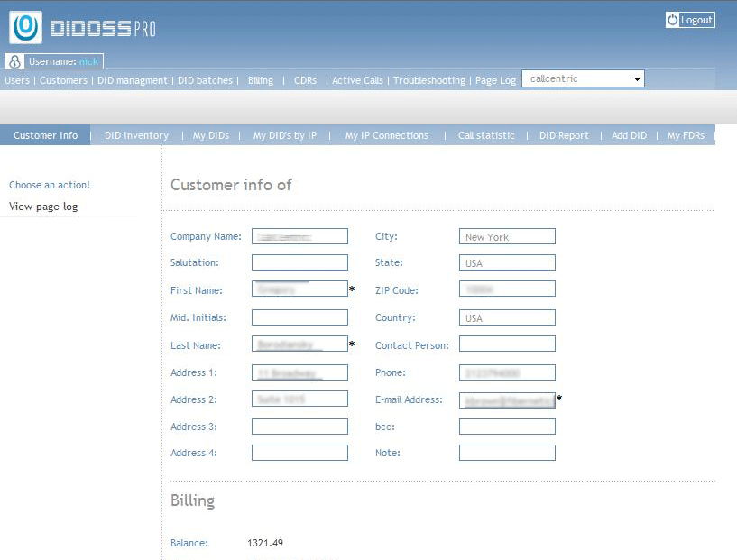The width and height of the screenshot is (737, 560).
Task: Click the Logout power icon
Action: click(672, 20)
